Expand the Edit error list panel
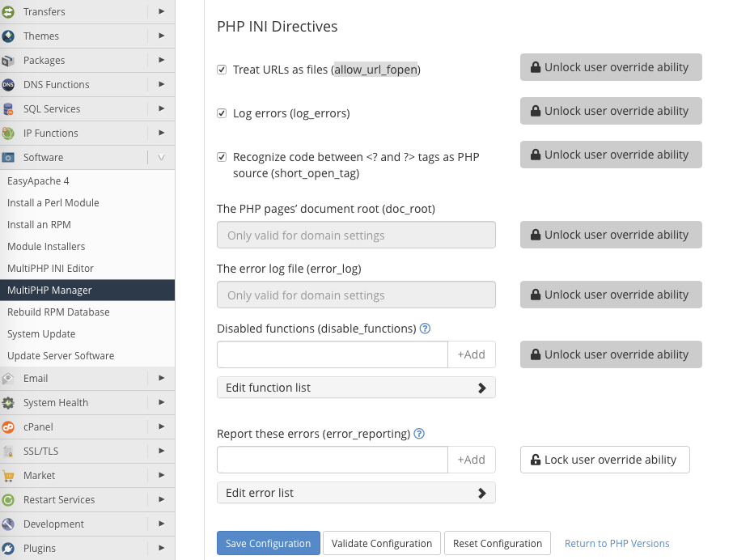Screen dimensions: 733x560 click(x=356, y=493)
